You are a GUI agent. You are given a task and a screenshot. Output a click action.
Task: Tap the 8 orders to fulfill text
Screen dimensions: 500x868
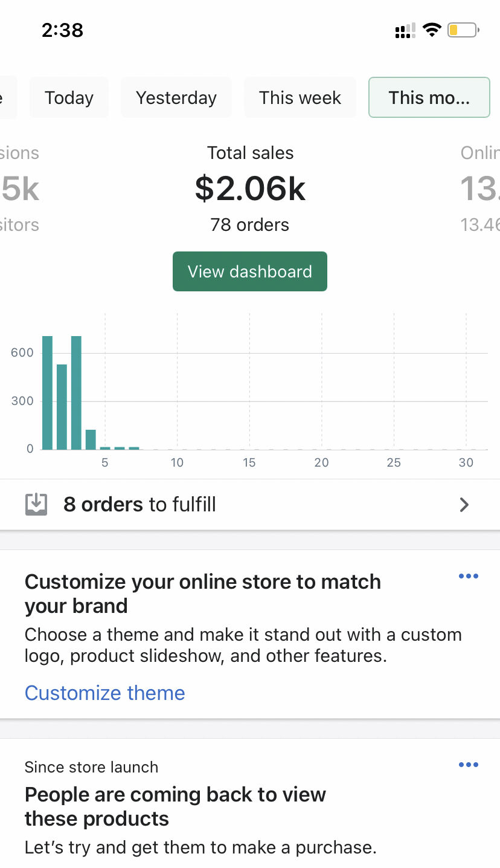[x=139, y=504]
